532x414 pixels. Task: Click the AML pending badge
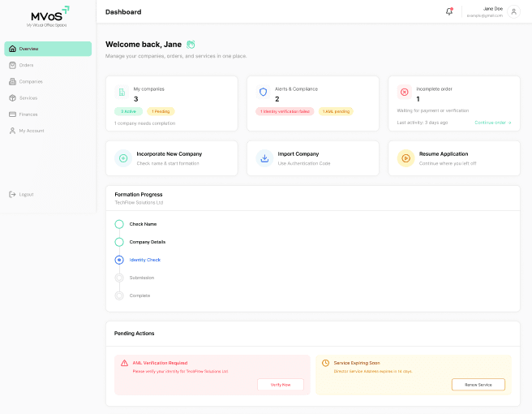336,111
